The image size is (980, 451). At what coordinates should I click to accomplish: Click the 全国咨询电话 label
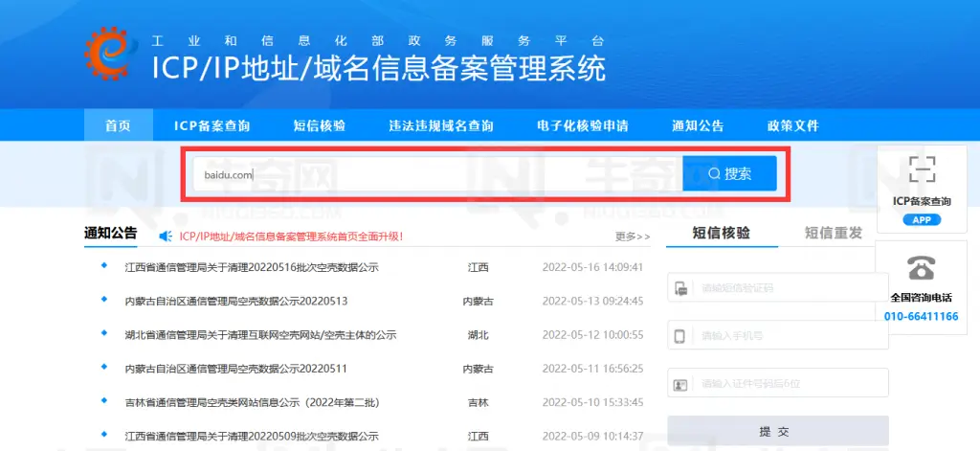pyautogui.click(x=922, y=298)
